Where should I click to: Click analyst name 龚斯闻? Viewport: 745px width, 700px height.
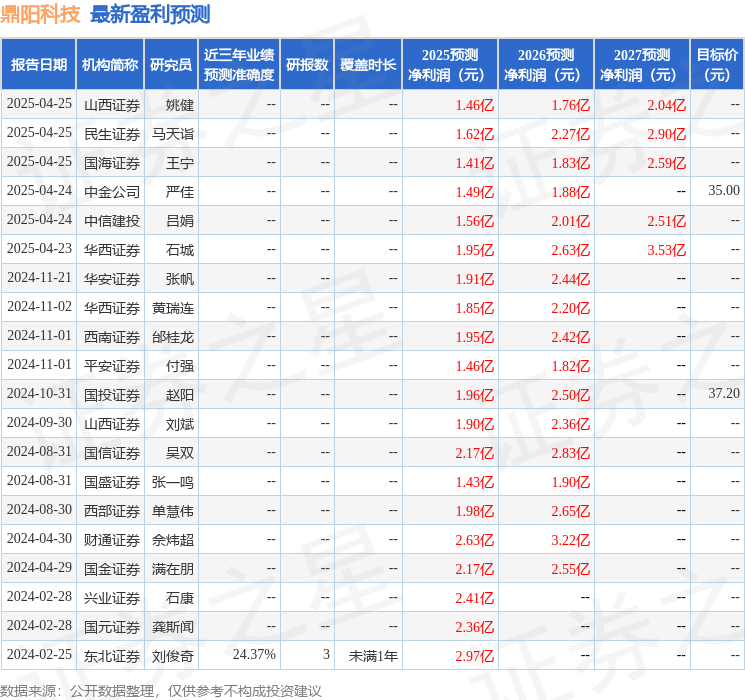coord(173,627)
